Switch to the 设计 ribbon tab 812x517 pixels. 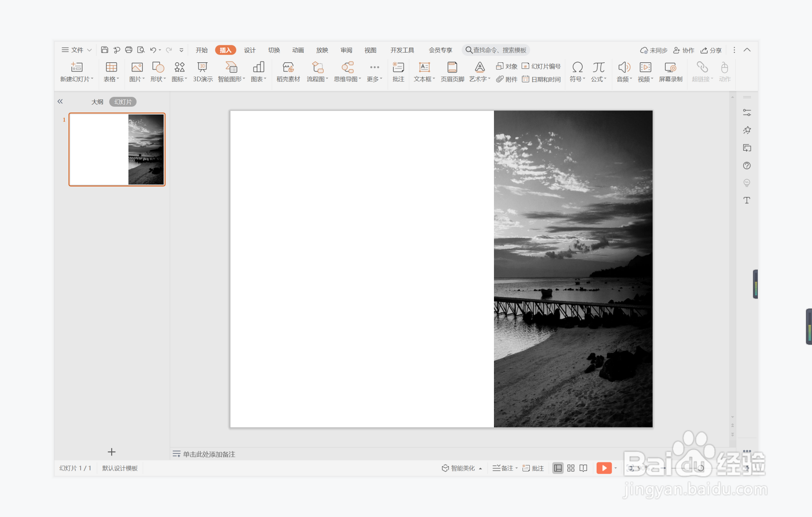pyautogui.click(x=250, y=50)
